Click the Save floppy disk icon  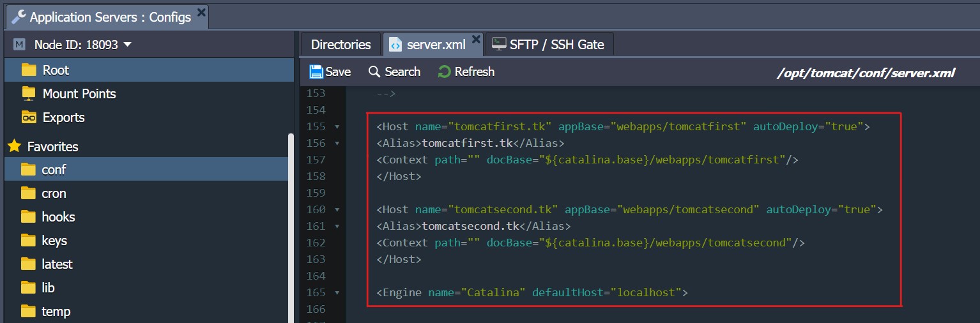tap(316, 71)
